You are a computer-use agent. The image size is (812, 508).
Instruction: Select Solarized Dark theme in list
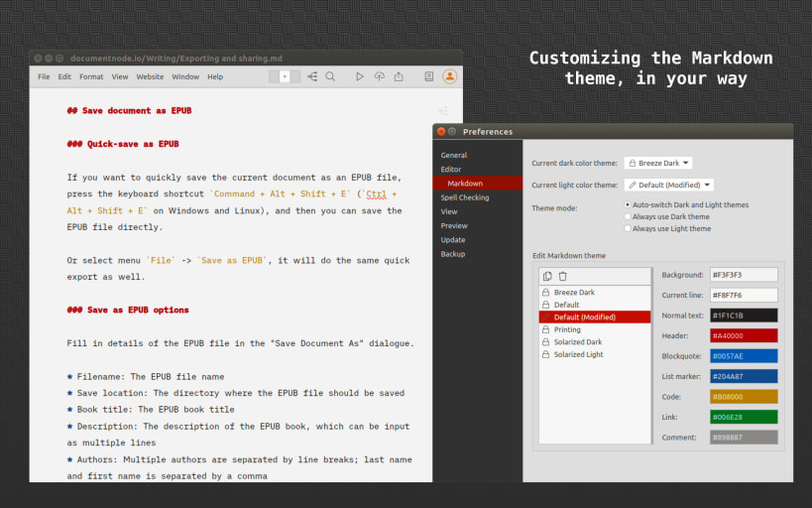pyautogui.click(x=595, y=342)
